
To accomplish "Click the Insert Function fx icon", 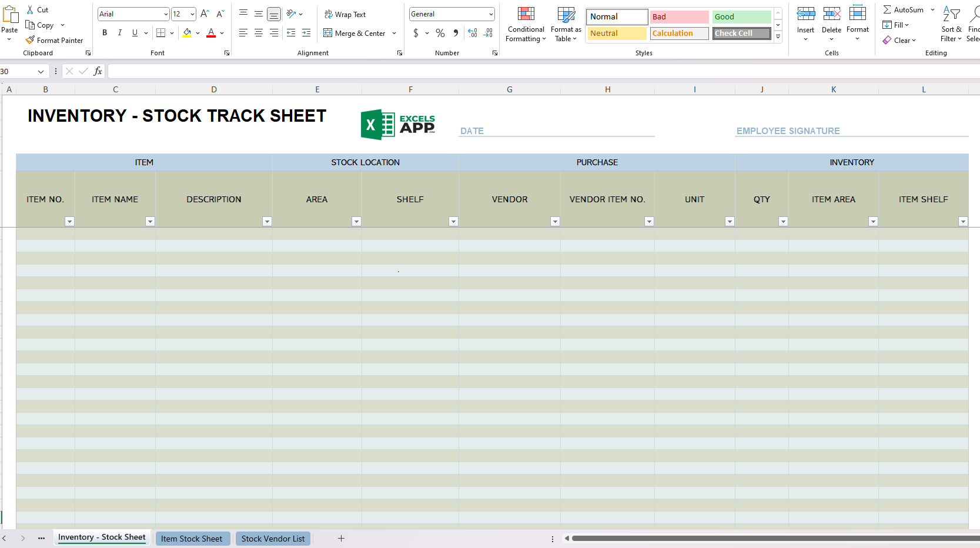I will coord(97,71).
